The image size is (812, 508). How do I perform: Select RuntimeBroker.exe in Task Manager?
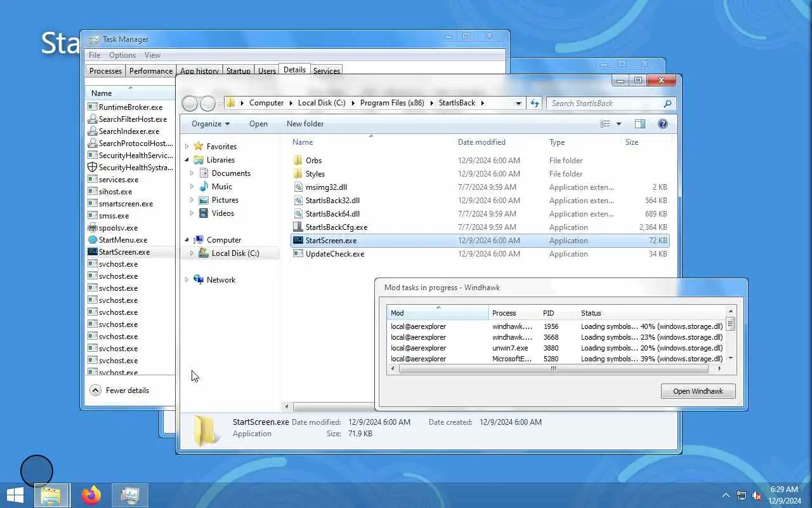(x=131, y=107)
